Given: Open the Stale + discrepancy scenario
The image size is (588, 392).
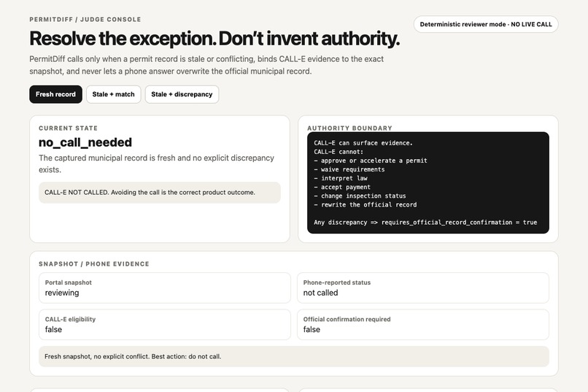Looking at the screenshot, I should [x=182, y=94].
